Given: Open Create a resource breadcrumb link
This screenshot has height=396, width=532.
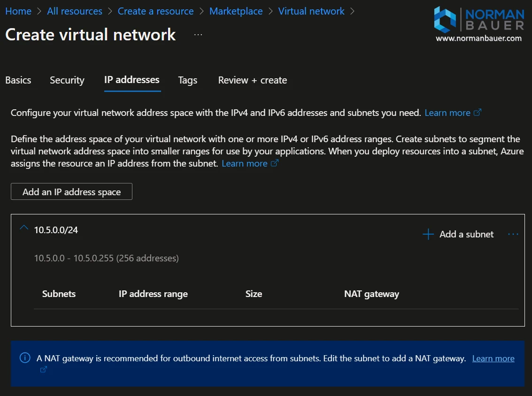Looking at the screenshot, I should click(155, 11).
